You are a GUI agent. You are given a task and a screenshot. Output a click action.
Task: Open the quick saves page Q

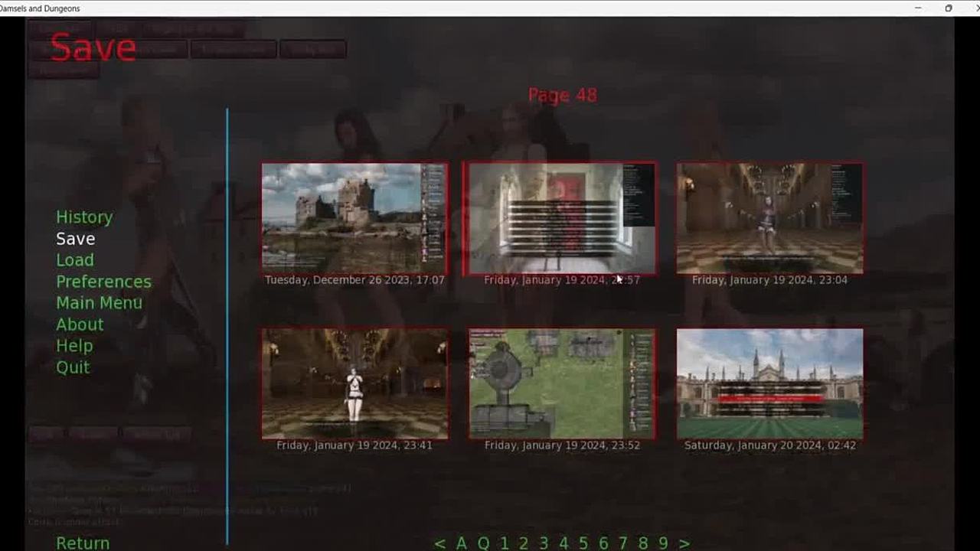tap(483, 543)
